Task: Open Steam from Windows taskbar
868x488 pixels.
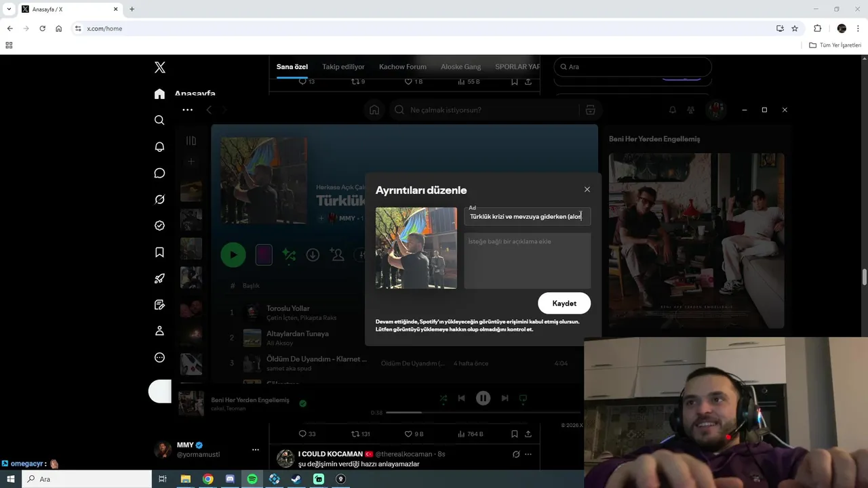Action: [x=296, y=479]
